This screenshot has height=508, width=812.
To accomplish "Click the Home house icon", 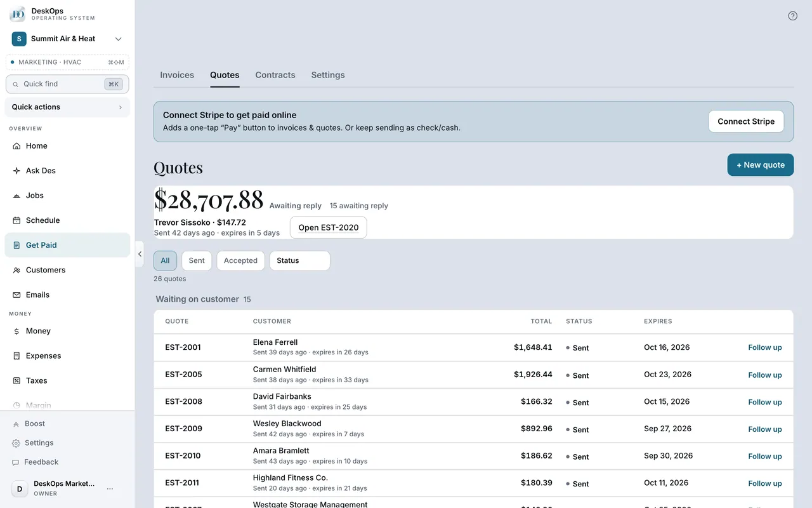I will (16, 146).
